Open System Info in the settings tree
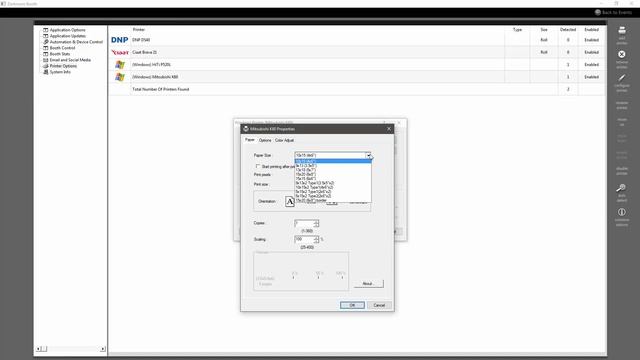640x360 pixels. pyautogui.click(x=60, y=72)
